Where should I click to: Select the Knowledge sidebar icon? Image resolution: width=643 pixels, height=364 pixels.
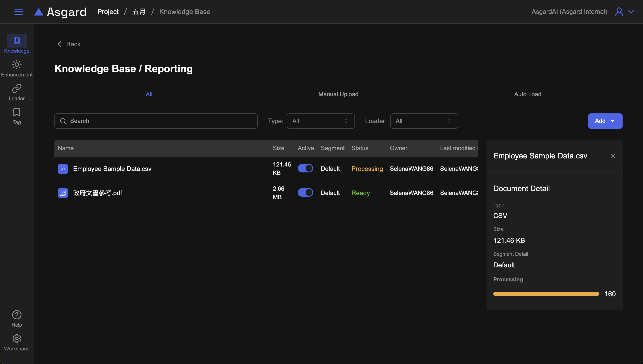(x=17, y=41)
